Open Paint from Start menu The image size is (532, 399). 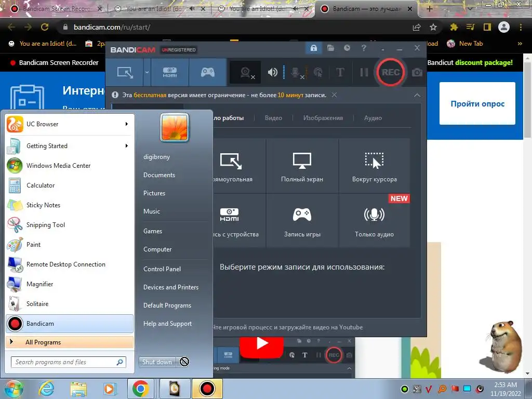coord(69,244)
